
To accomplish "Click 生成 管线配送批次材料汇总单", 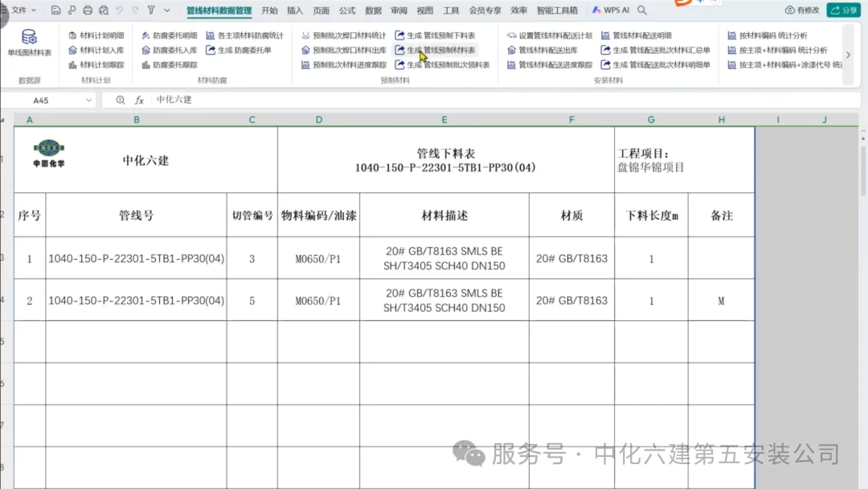I will (656, 50).
